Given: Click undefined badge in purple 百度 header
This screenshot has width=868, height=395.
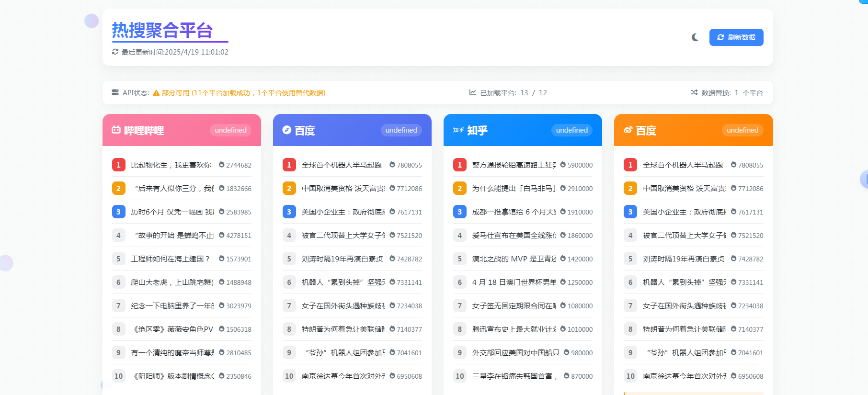Looking at the screenshot, I should tap(401, 130).
